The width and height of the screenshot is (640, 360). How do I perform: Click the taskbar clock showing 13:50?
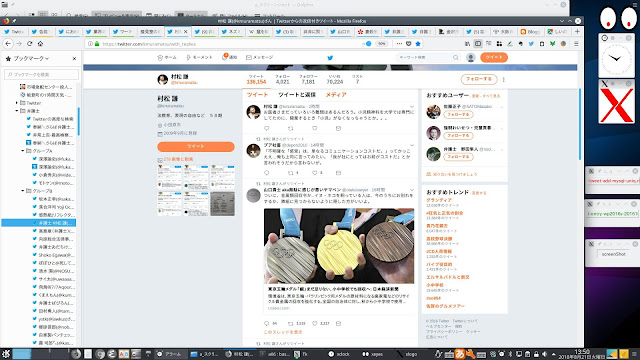click(582, 354)
